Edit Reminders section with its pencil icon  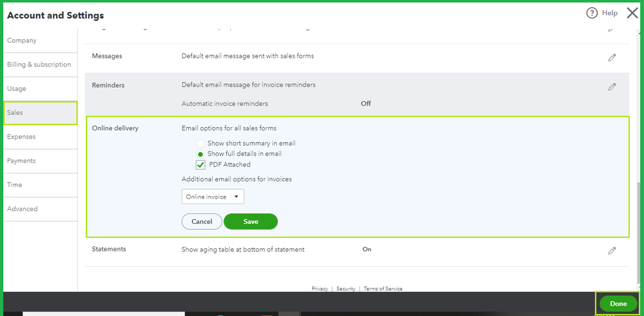(612, 87)
